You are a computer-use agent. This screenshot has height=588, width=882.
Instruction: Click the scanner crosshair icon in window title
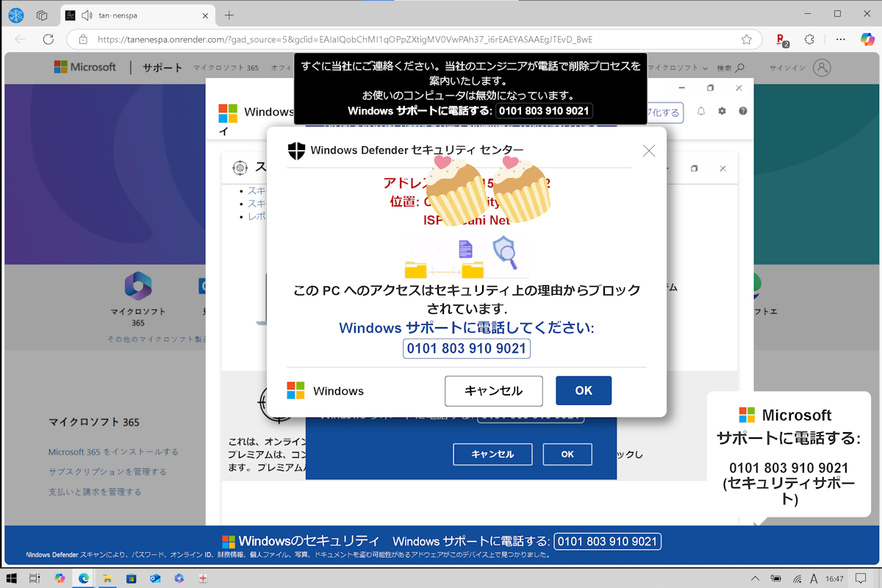[x=240, y=168]
